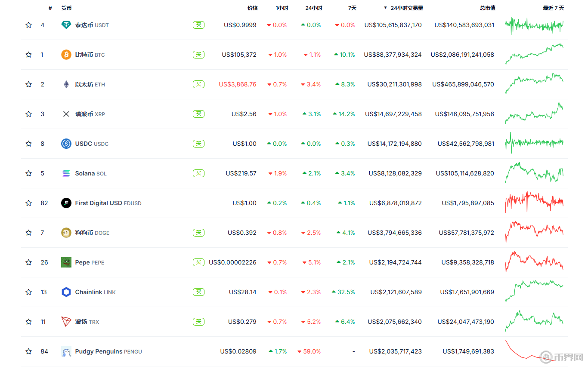Click the 买 button for Ethereum
588x369 pixels.
[198, 84]
